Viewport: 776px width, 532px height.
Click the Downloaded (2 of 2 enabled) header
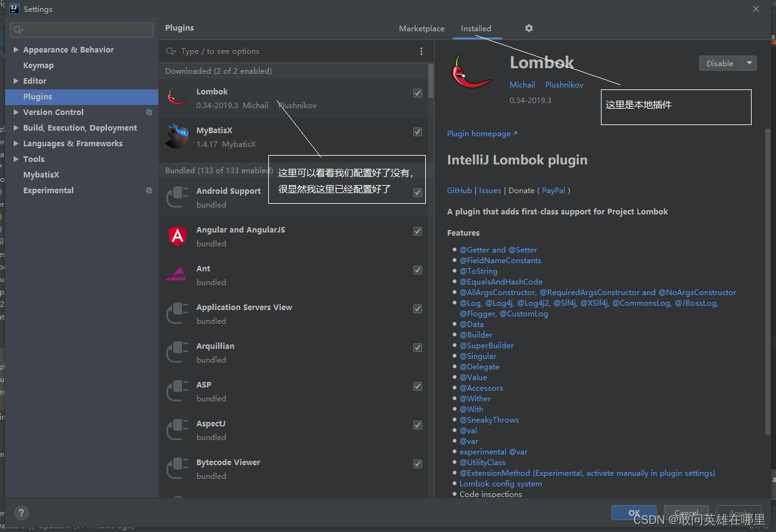[x=218, y=71]
